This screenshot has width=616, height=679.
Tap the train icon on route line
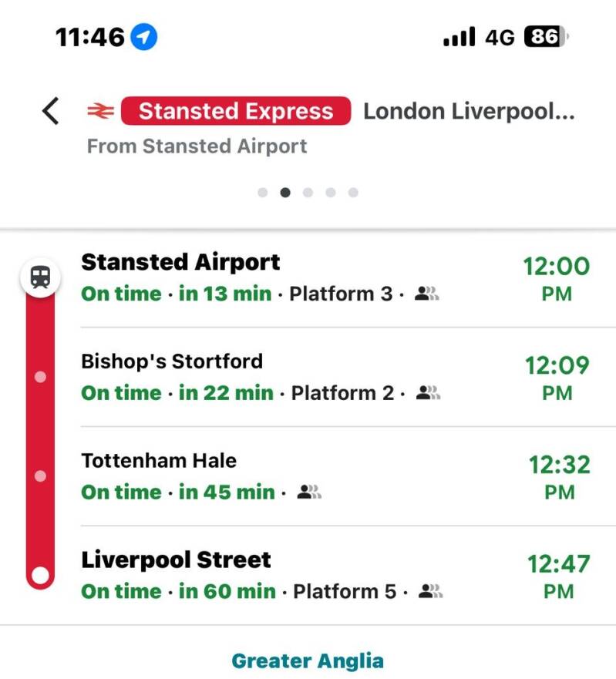pyautogui.click(x=40, y=276)
